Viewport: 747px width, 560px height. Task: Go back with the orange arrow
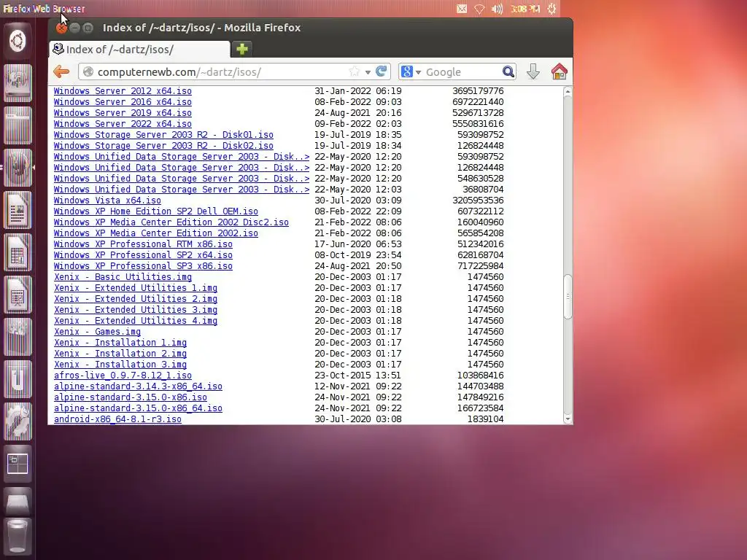(x=61, y=72)
